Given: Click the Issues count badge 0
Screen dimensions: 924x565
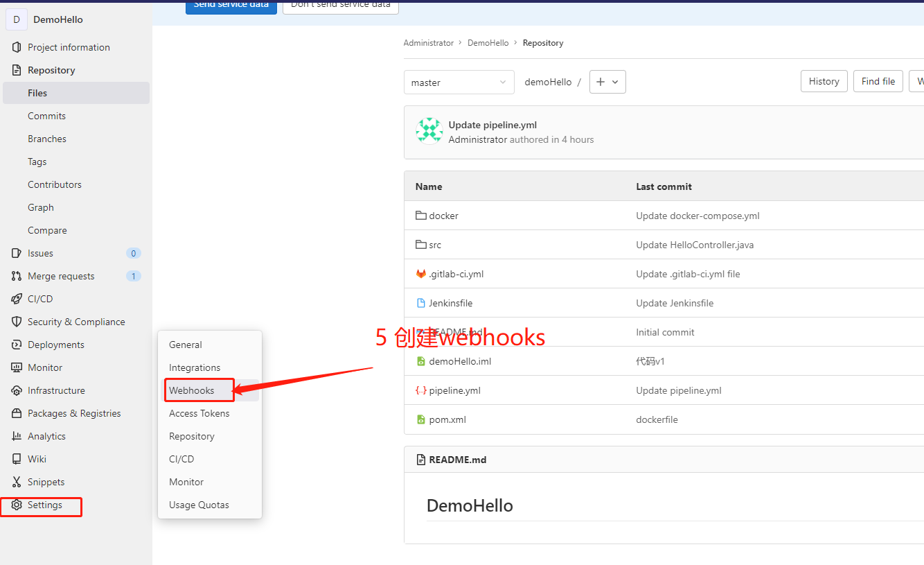Looking at the screenshot, I should click(x=134, y=253).
